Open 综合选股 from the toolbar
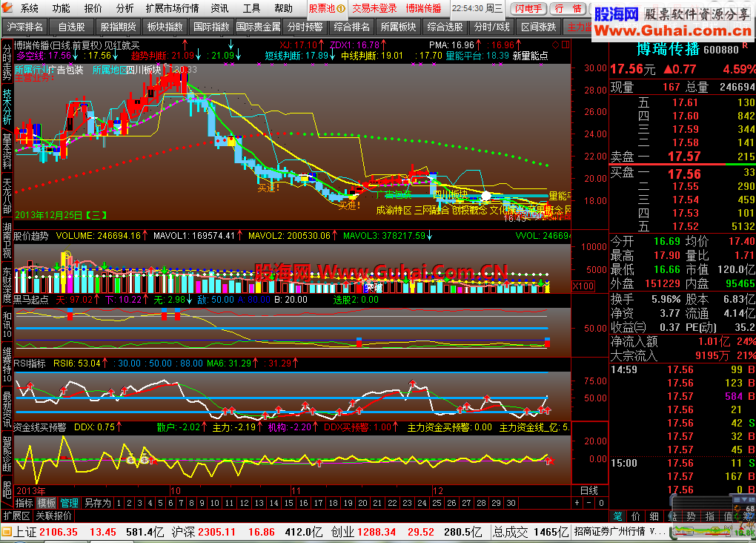The image size is (756, 543). (445, 27)
